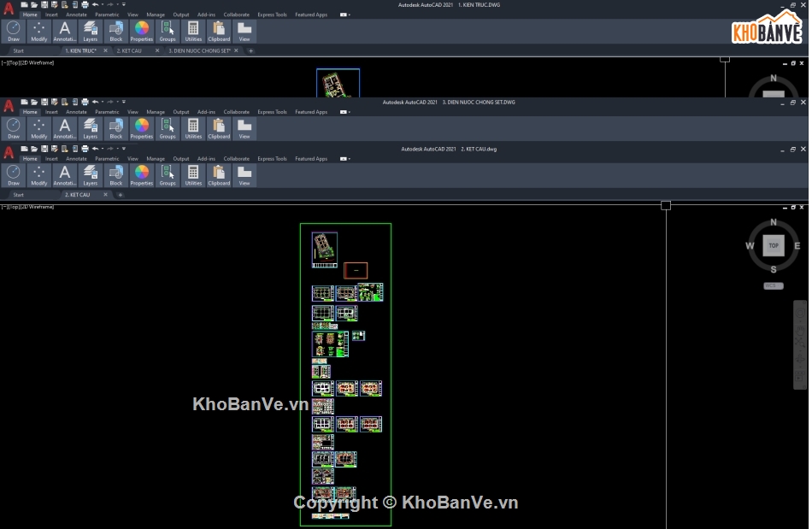The width and height of the screenshot is (812, 529).
Task: Click the W direction on ViewCube compass
Action: click(750, 246)
